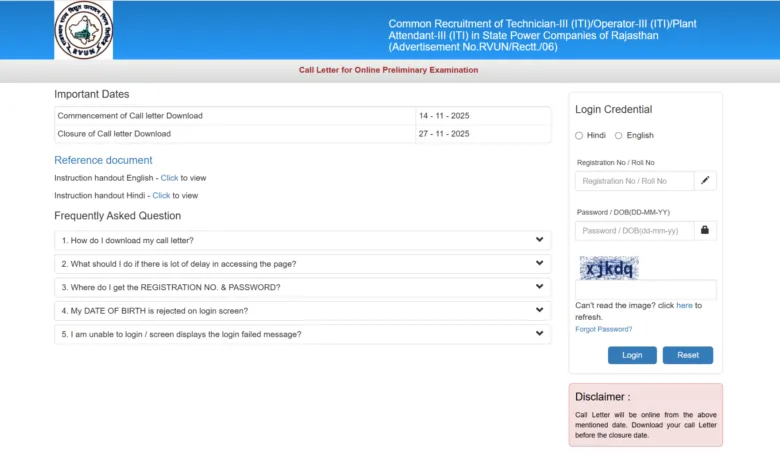This screenshot has height=470, width=780.
Task: Click the lock icon beside Password field
Action: 705,230
